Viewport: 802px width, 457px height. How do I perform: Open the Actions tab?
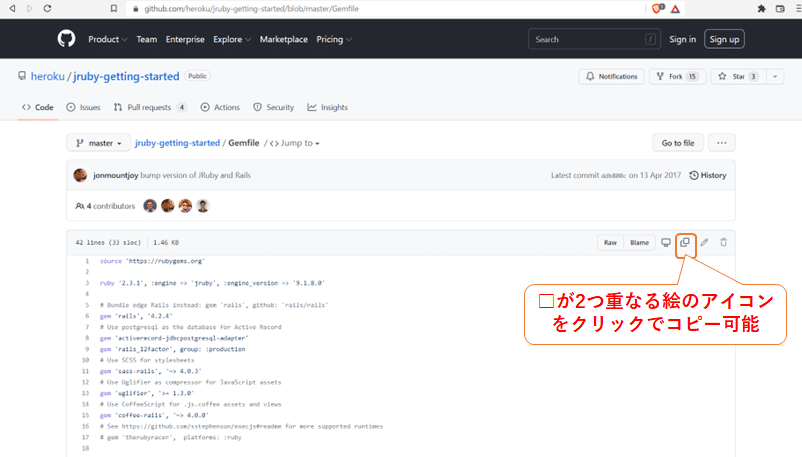220,107
